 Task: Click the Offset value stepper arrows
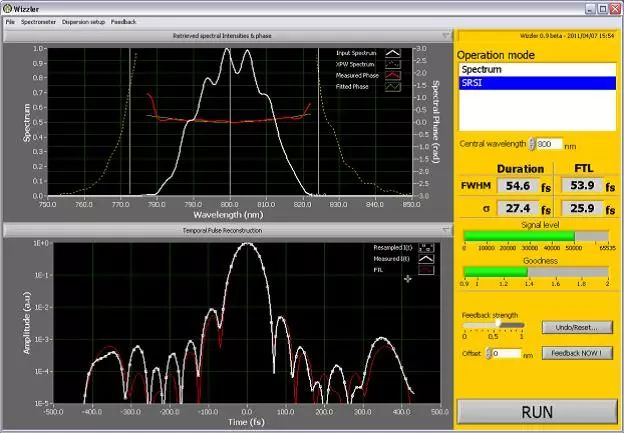(488, 353)
